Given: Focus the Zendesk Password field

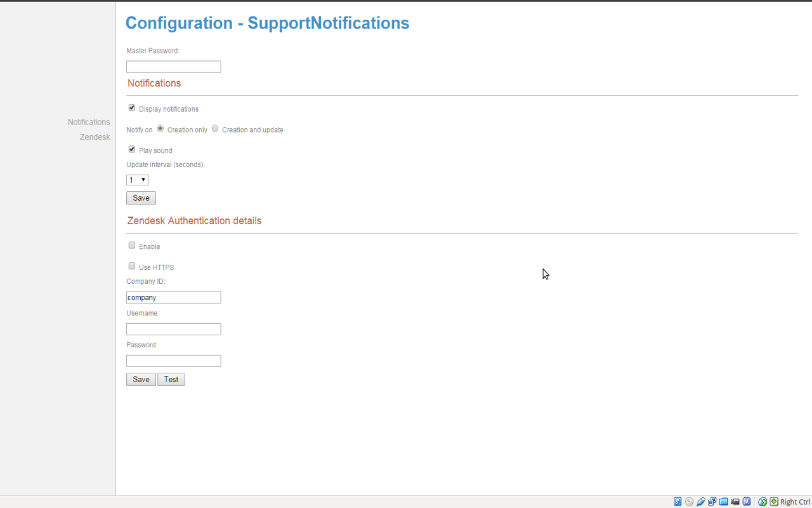Looking at the screenshot, I should [x=174, y=361].
